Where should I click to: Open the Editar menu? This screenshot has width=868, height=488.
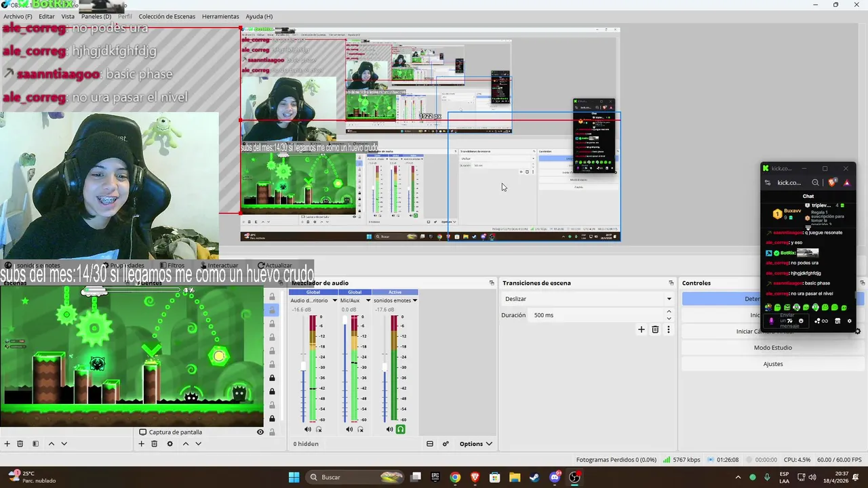pos(47,16)
